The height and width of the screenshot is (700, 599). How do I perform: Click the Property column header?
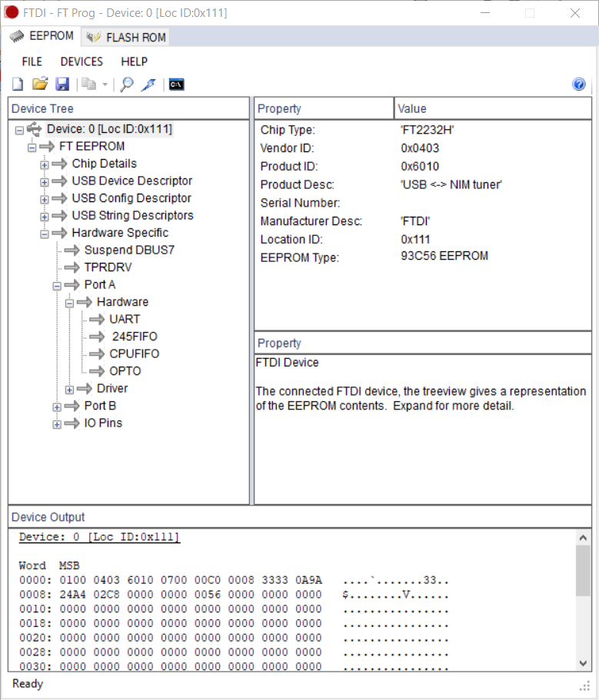[324, 108]
